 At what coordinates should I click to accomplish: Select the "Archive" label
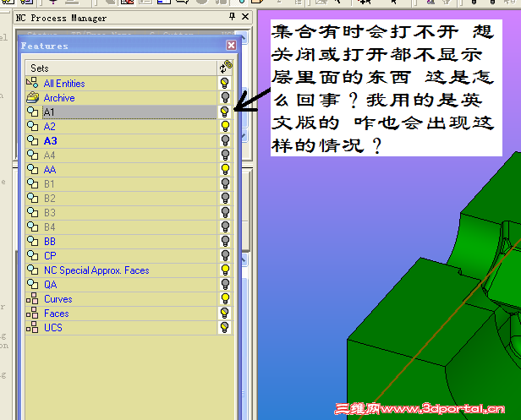click(x=59, y=98)
